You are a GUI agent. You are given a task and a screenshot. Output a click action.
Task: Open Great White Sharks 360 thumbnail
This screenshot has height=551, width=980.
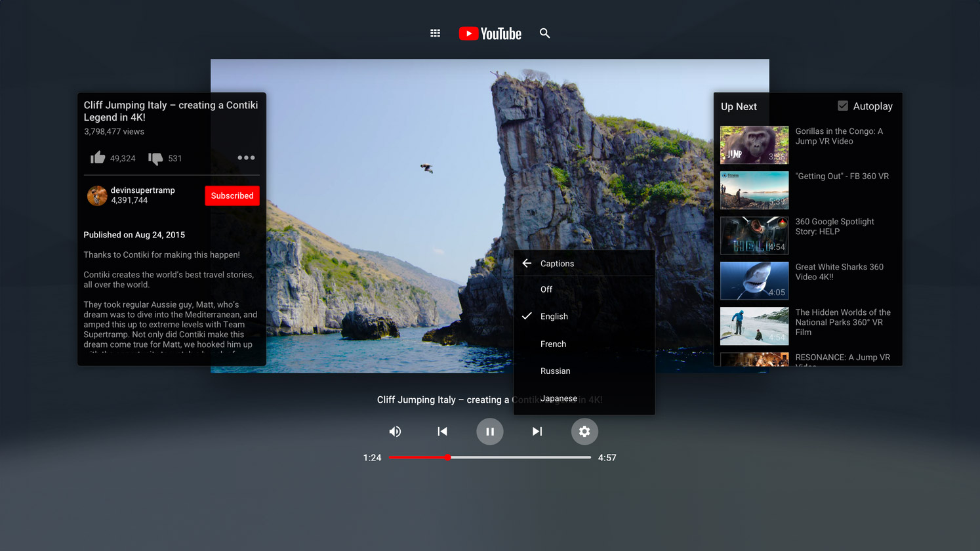point(754,281)
